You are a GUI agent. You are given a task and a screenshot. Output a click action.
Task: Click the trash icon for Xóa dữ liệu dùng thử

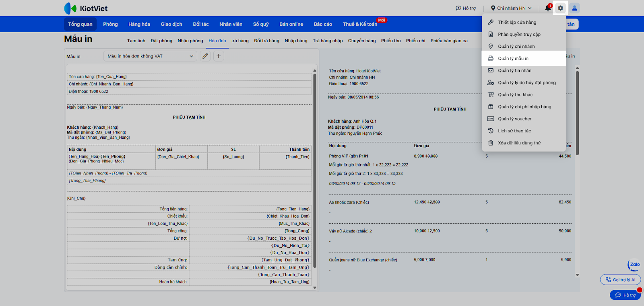pos(491,143)
